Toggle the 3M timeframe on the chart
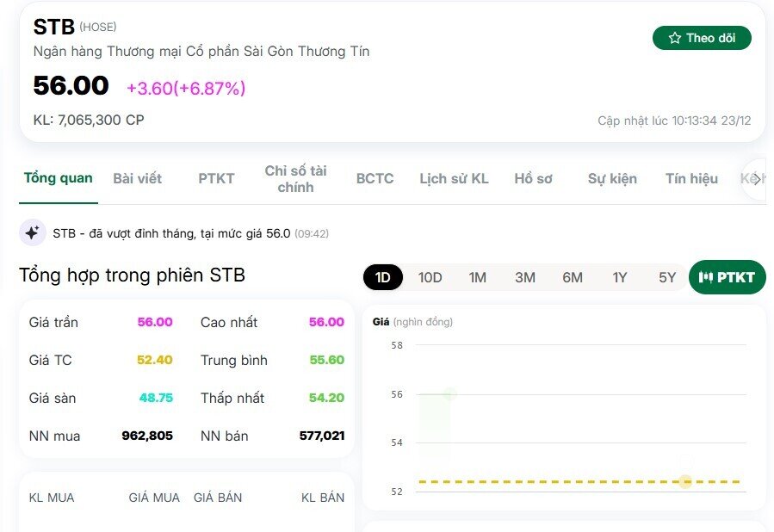774x532 pixels. coord(525,277)
